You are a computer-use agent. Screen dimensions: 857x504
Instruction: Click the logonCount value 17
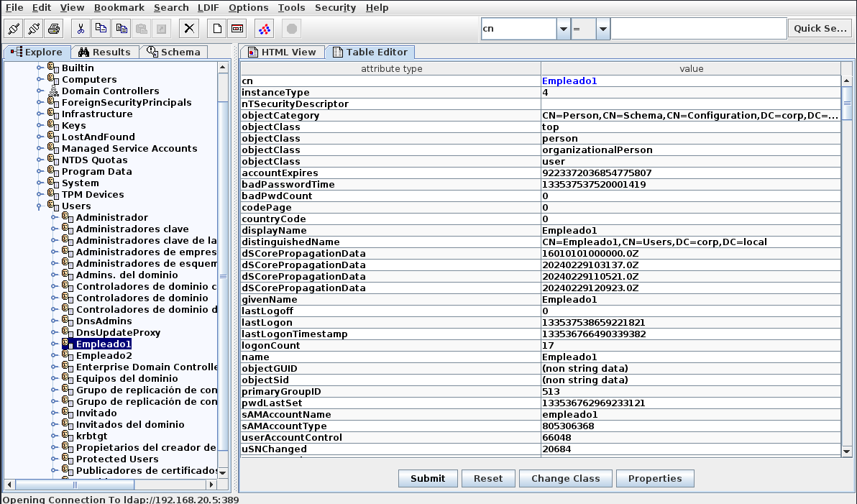click(691, 346)
